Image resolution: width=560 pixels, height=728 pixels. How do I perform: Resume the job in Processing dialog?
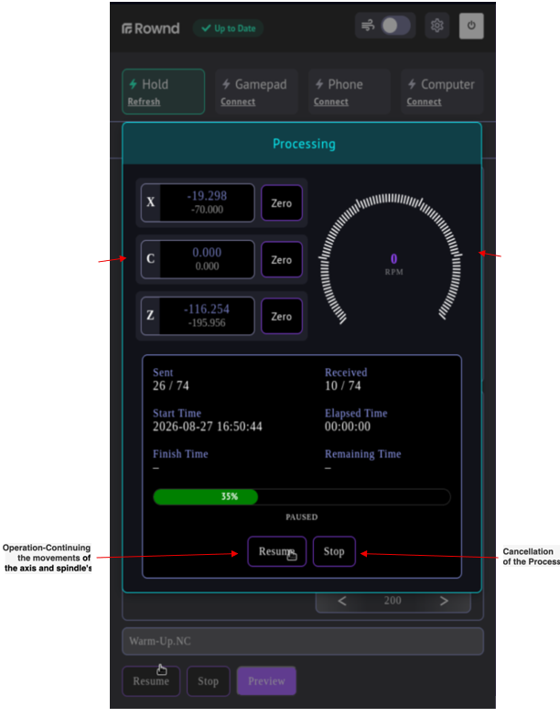pyautogui.click(x=277, y=551)
